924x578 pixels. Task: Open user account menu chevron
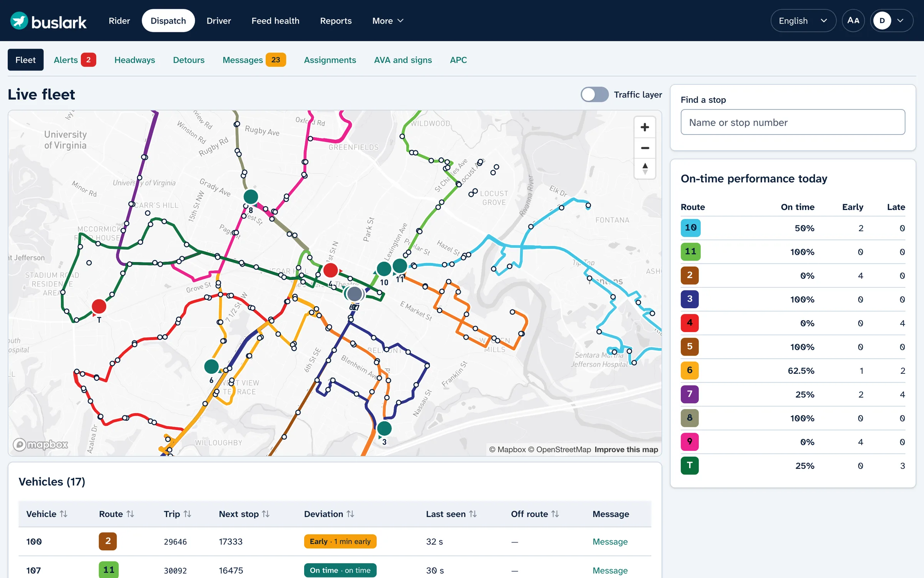click(901, 20)
